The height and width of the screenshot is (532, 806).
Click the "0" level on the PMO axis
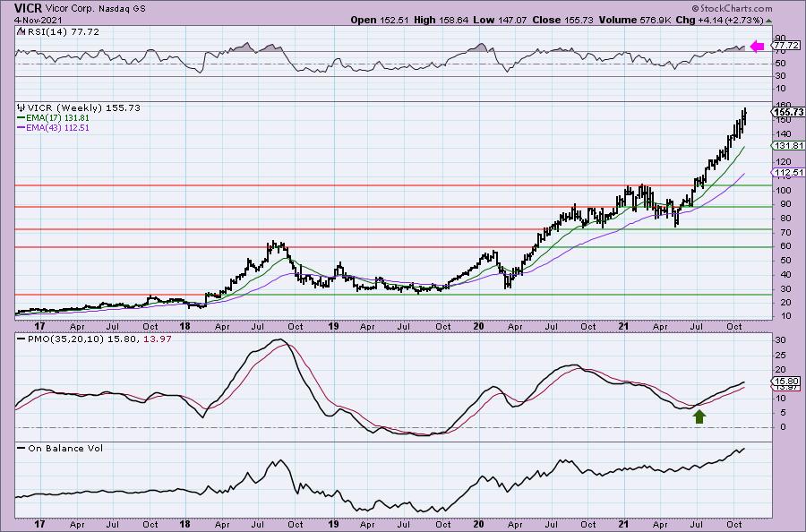tap(784, 427)
